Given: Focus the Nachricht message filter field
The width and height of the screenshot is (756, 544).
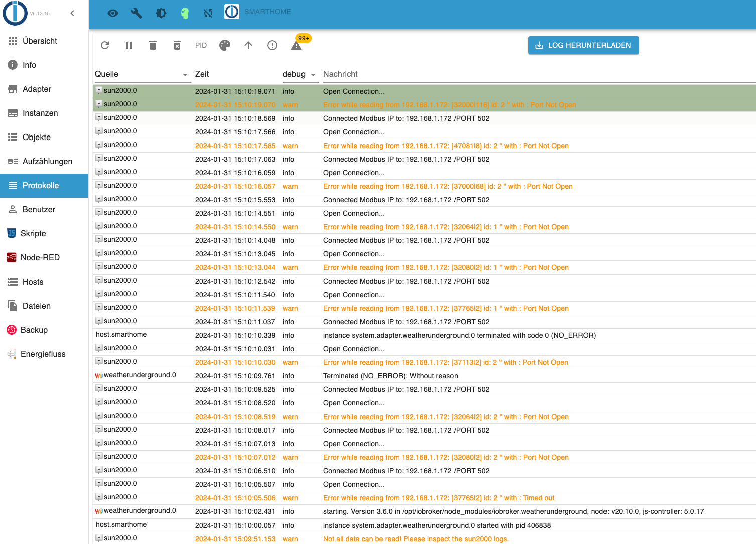Looking at the screenshot, I should point(539,74).
